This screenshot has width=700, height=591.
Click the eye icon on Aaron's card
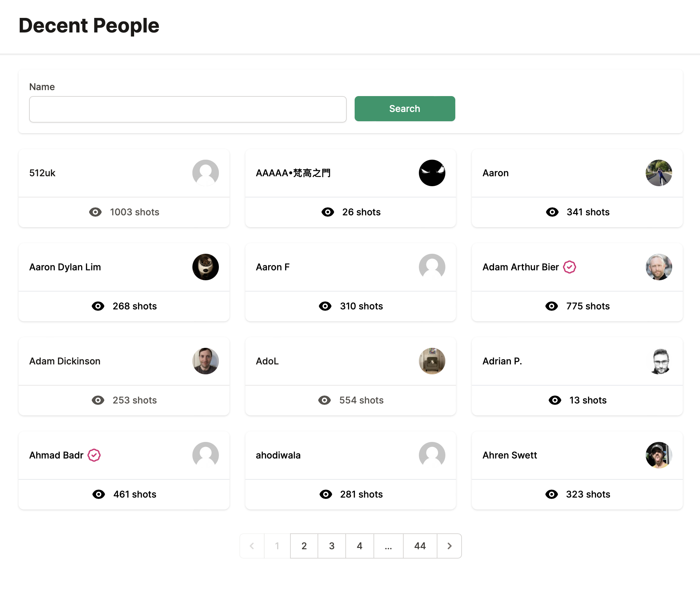pos(552,212)
